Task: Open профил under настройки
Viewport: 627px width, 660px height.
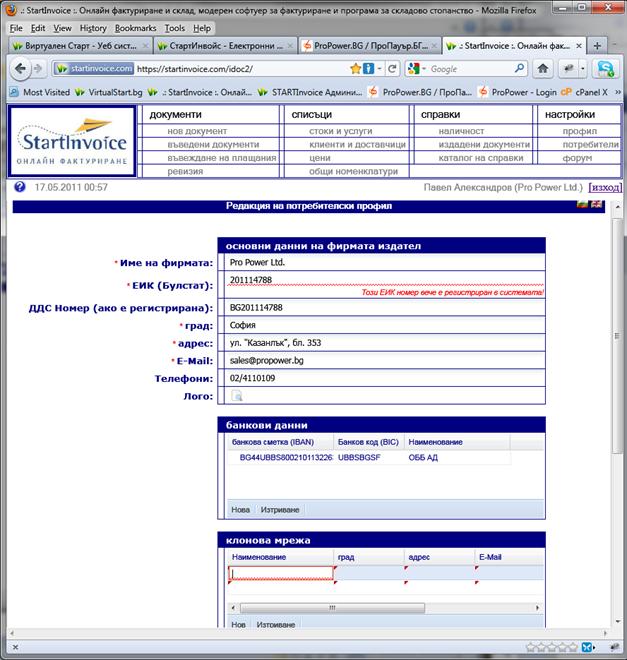Action: (579, 131)
